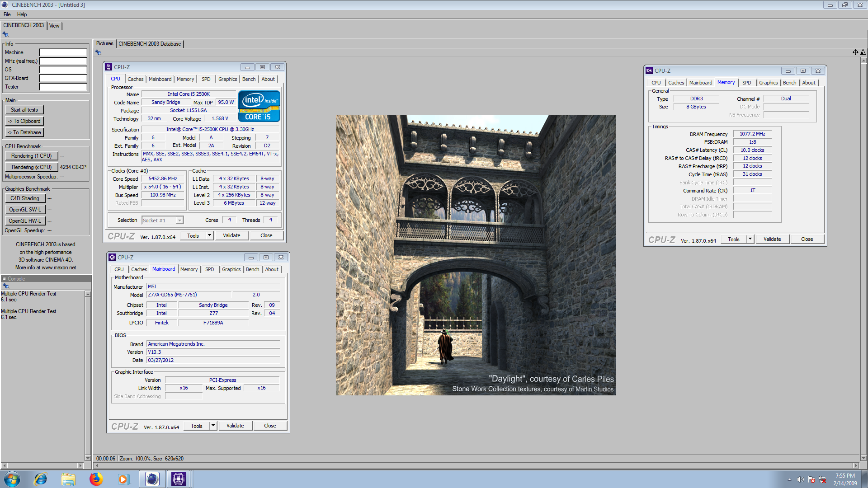Click the triangle icon beside the move icon
Image resolution: width=868 pixels, height=488 pixels.
point(863,52)
